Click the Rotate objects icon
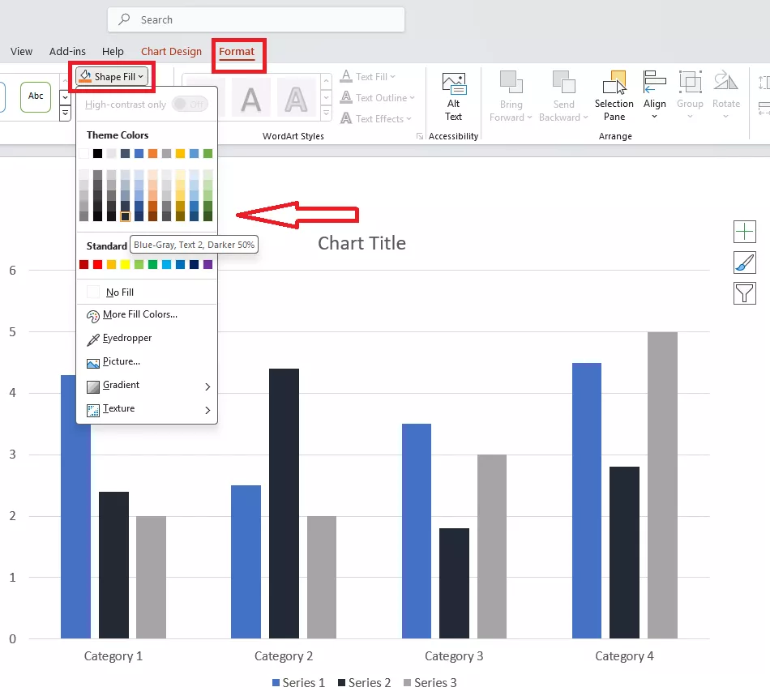 coord(725,81)
